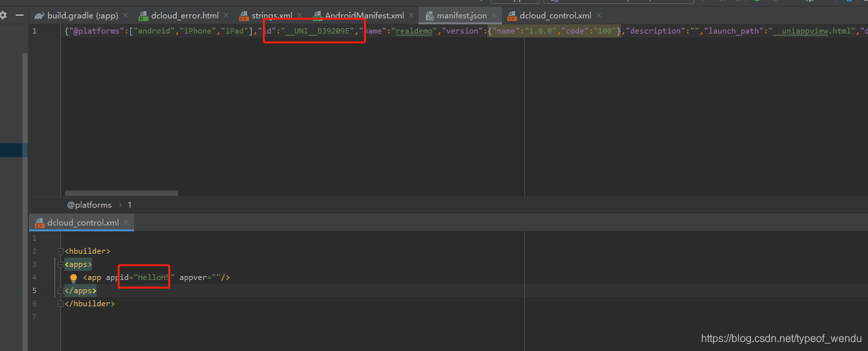Click the XML icon on lower dcloud_control.xml tab
Image resolution: width=868 pixels, height=351 pixels.
click(39, 223)
